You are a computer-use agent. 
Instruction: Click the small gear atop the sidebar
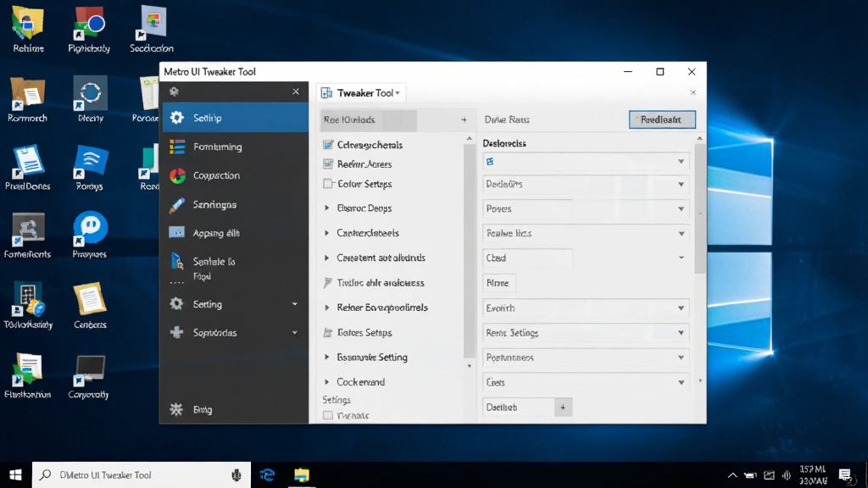[x=175, y=91]
